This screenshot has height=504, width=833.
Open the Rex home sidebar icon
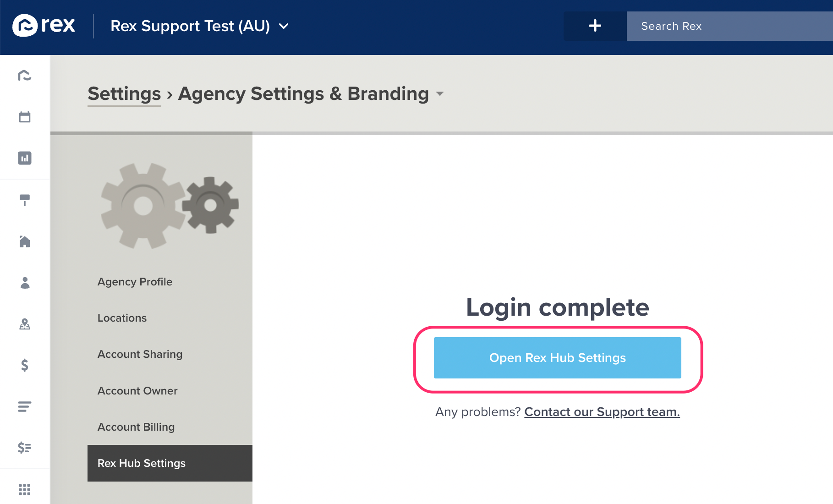[25, 75]
